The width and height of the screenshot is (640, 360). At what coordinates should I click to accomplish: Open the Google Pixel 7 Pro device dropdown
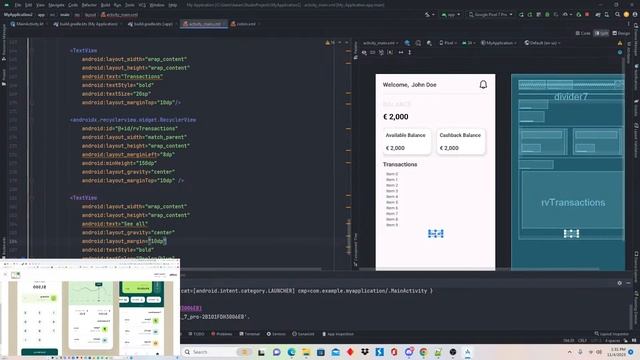coord(490,15)
